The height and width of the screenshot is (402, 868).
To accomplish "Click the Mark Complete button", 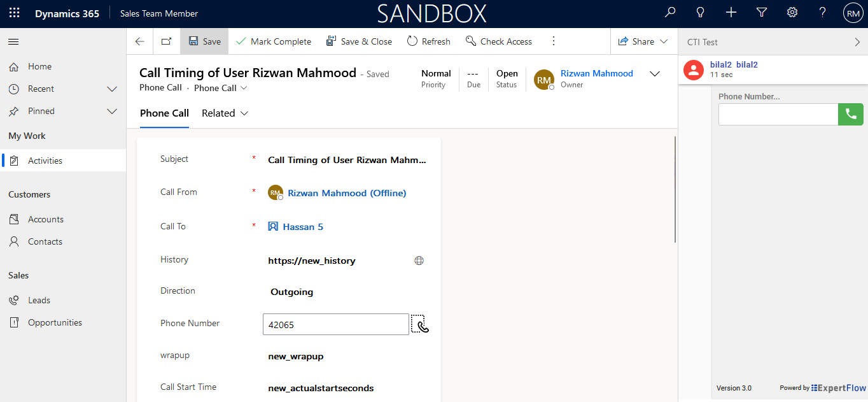I will (274, 41).
